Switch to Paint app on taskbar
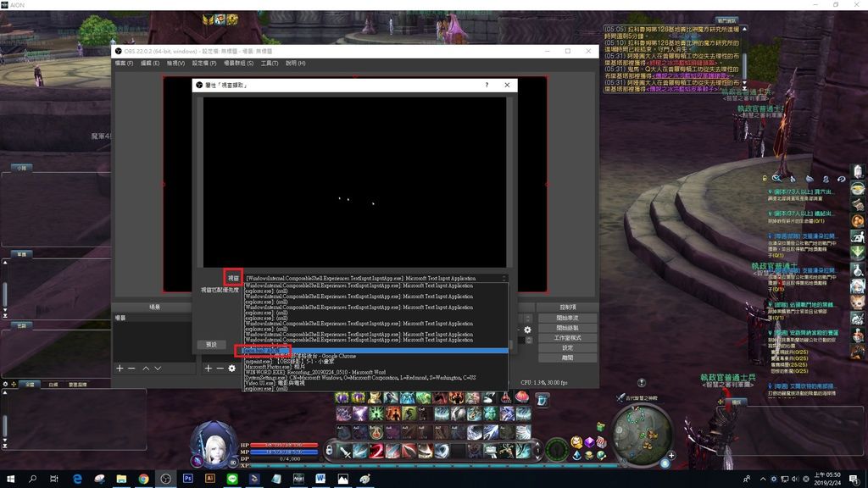This screenshot has height=488, width=868. tap(364, 479)
